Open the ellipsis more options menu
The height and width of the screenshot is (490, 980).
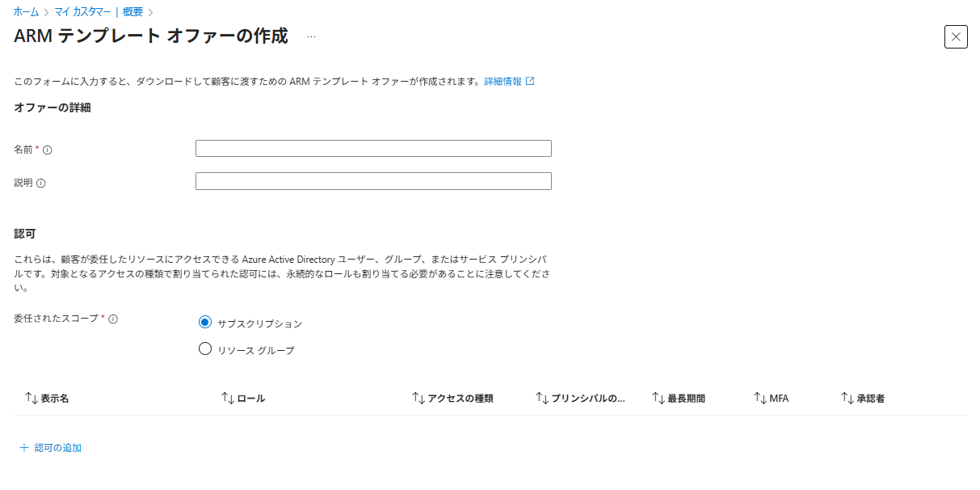[x=311, y=36]
